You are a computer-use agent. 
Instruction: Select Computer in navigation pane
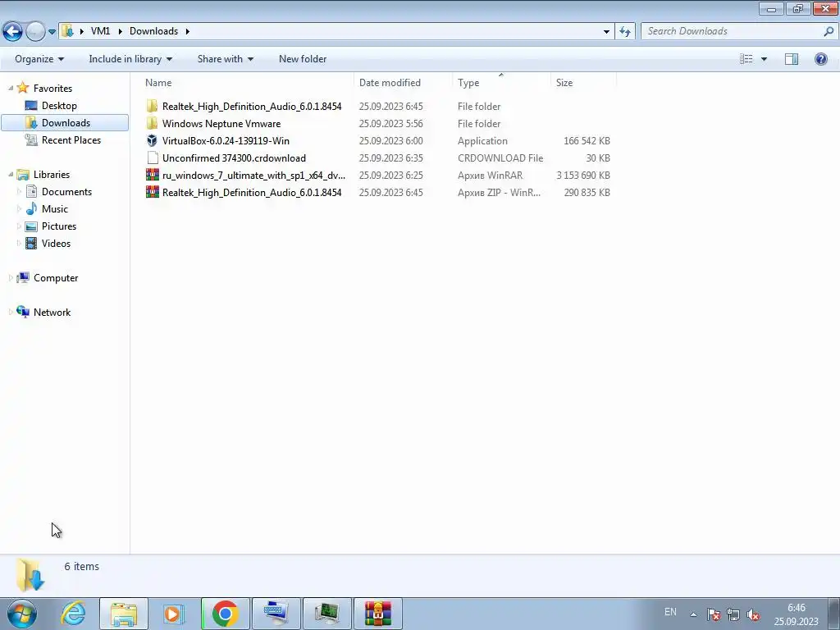click(x=56, y=278)
